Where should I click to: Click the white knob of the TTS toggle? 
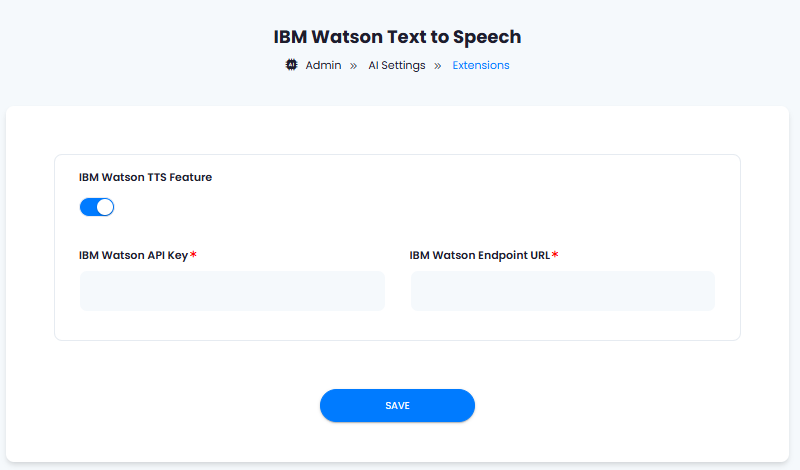(x=105, y=207)
